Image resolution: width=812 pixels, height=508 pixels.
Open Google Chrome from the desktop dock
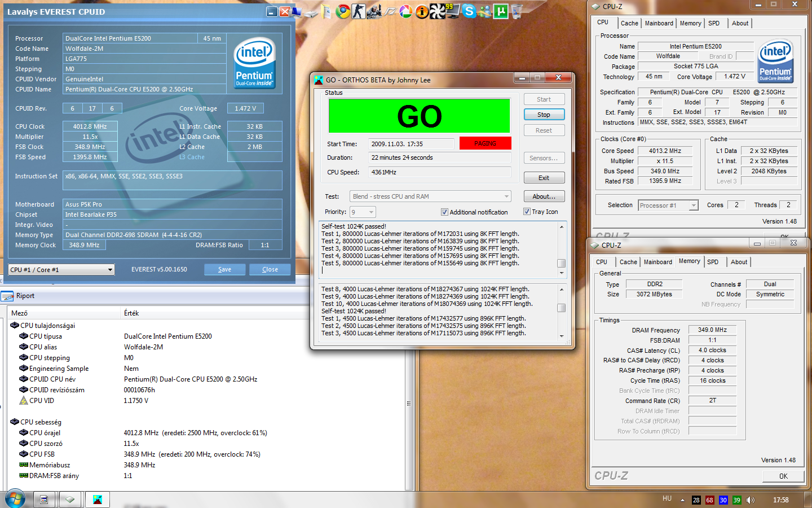pos(343,11)
